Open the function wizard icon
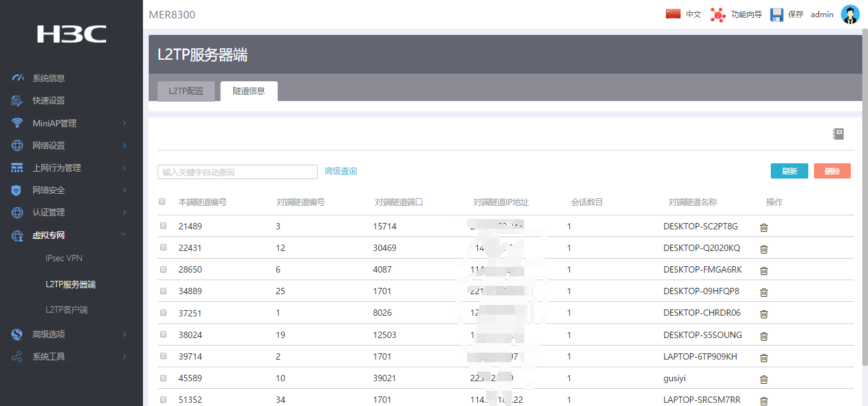The height and width of the screenshot is (406, 868). [717, 15]
